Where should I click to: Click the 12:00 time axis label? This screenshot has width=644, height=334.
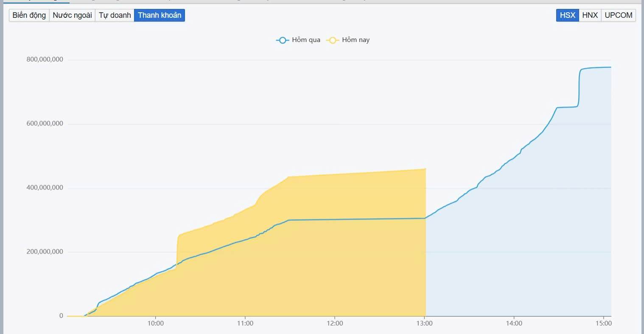335,323
